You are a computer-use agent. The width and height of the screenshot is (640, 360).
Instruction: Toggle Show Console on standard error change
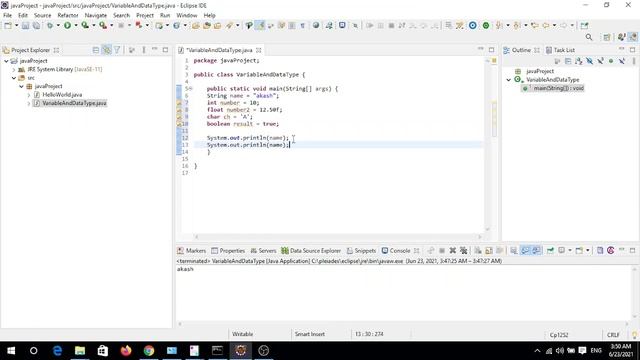(x=536, y=251)
